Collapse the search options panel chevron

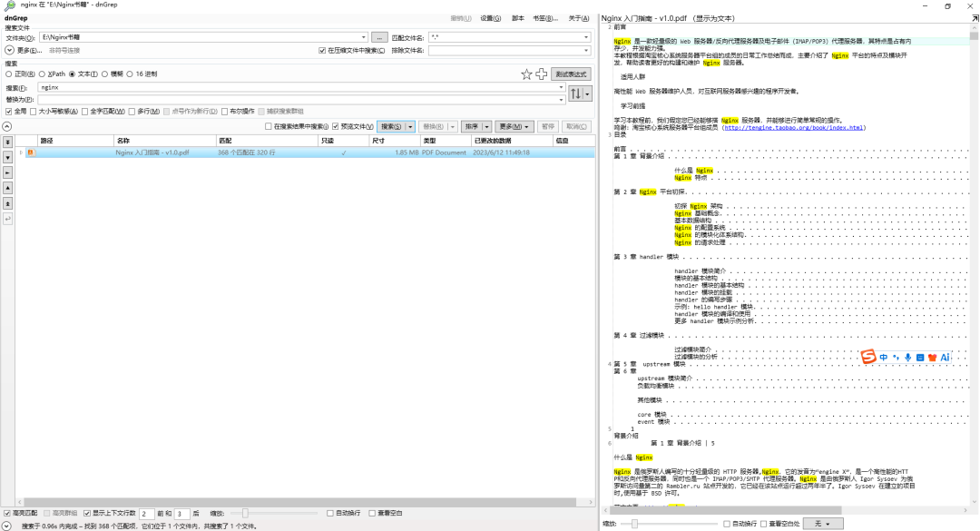pos(7,126)
